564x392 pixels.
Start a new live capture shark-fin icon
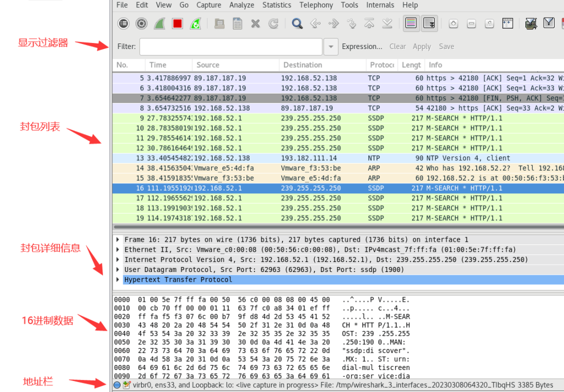[x=159, y=24]
